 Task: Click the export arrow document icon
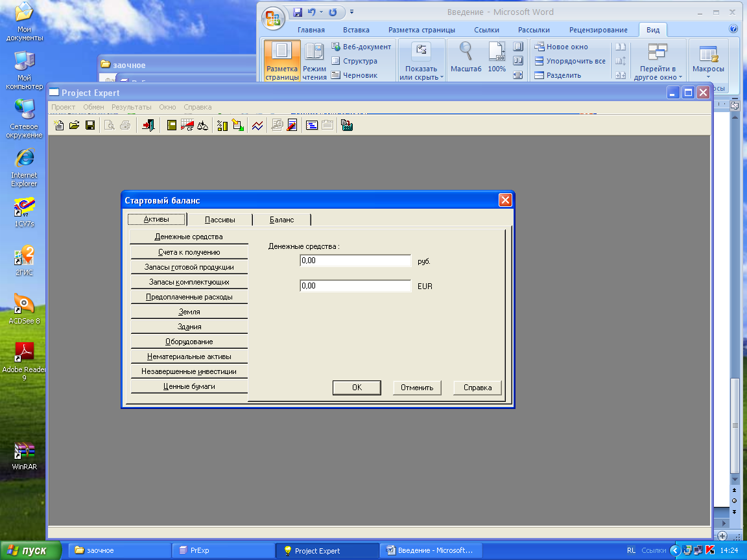pyautogui.click(x=238, y=126)
